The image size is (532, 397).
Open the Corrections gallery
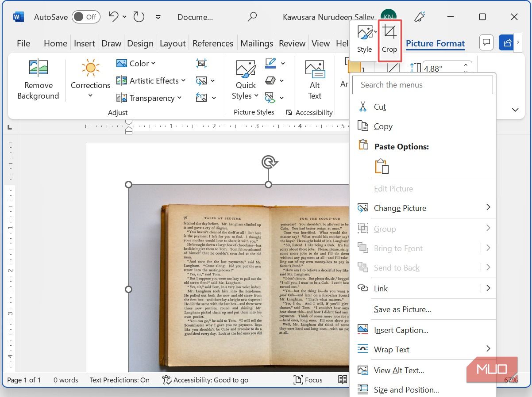coord(90,80)
